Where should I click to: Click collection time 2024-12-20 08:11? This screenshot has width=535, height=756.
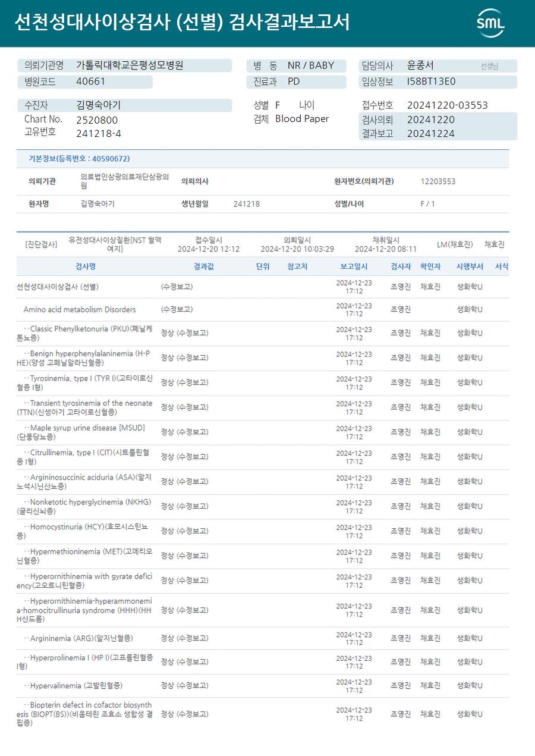pyautogui.click(x=386, y=249)
